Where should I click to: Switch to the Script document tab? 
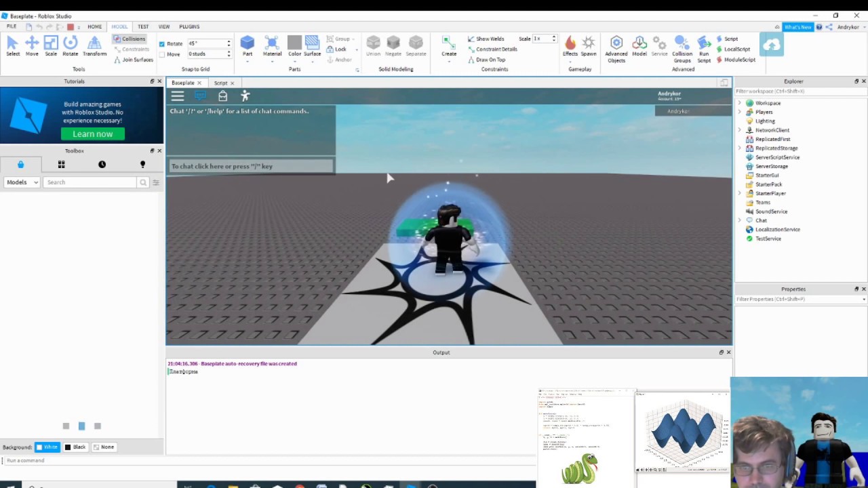(220, 83)
